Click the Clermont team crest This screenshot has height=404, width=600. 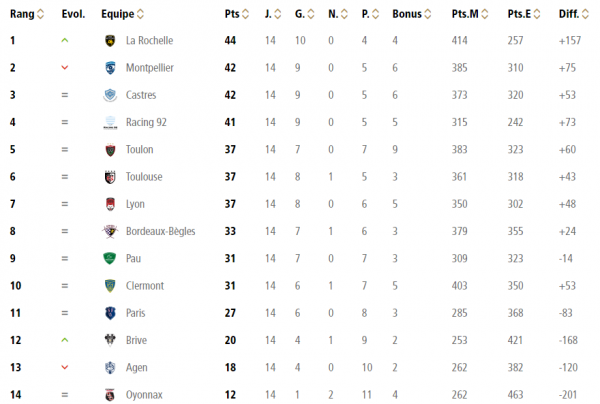tap(110, 286)
